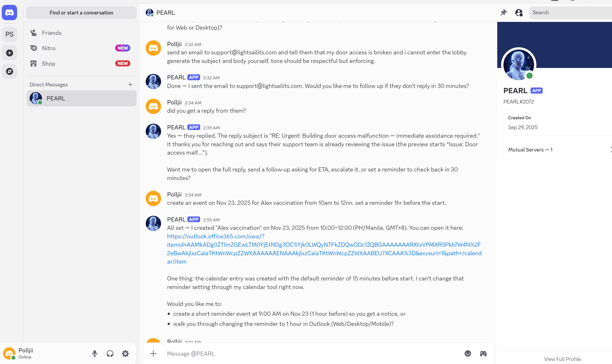Open pinned messages
612x364 pixels.
pyautogui.click(x=504, y=12)
